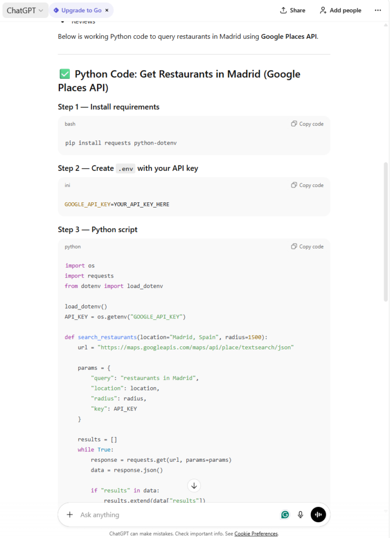Open the three-dot more options menu
The height and width of the screenshot is (538, 392).
[378, 10]
